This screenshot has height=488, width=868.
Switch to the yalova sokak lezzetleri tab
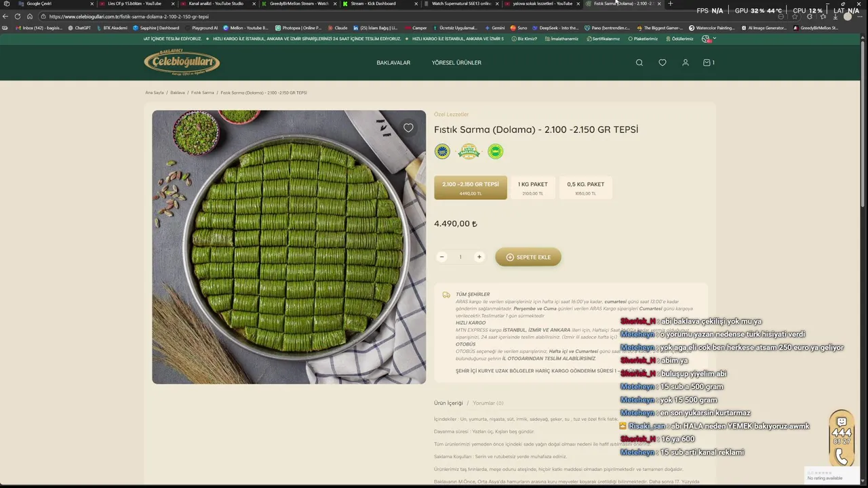[542, 3]
